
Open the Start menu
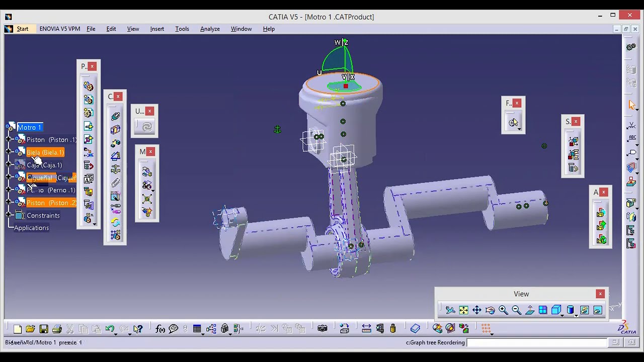point(23,29)
